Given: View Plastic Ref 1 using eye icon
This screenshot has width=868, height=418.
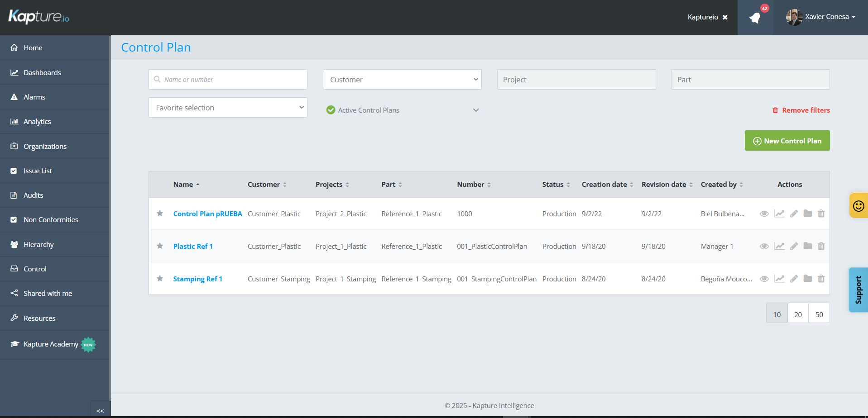Looking at the screenshot, I should point(764,246).
